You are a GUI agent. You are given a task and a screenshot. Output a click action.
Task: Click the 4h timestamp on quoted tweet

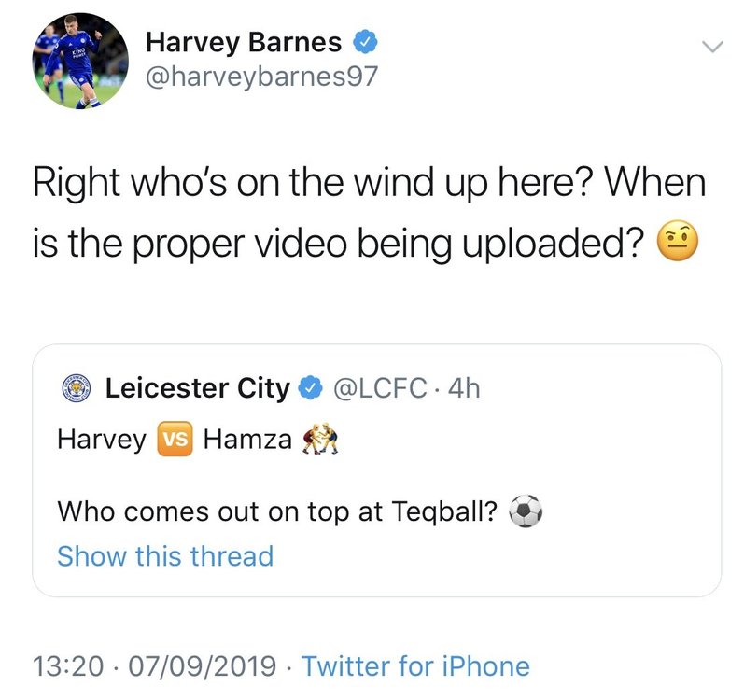pos(464,388)
